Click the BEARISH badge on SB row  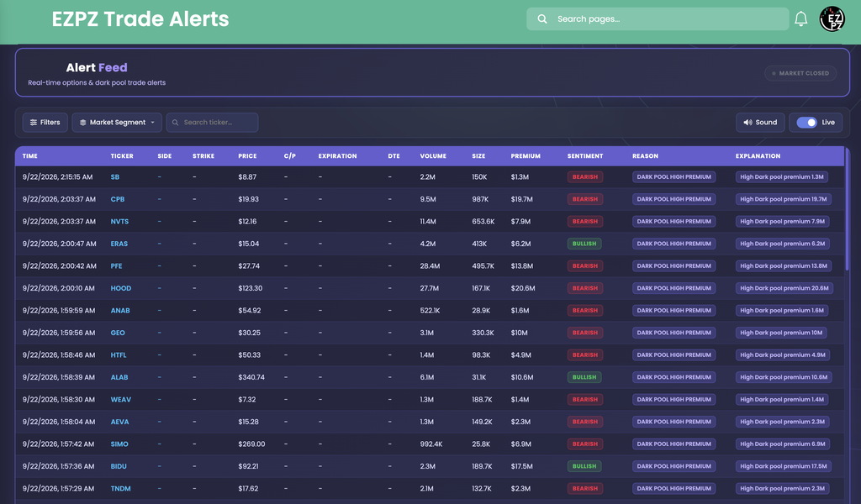pos(585,177)
